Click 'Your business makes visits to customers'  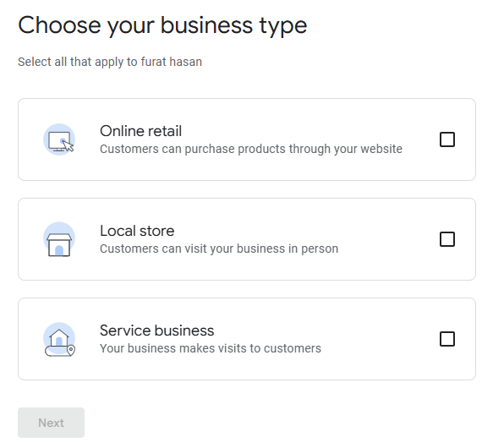click(211, 348)
